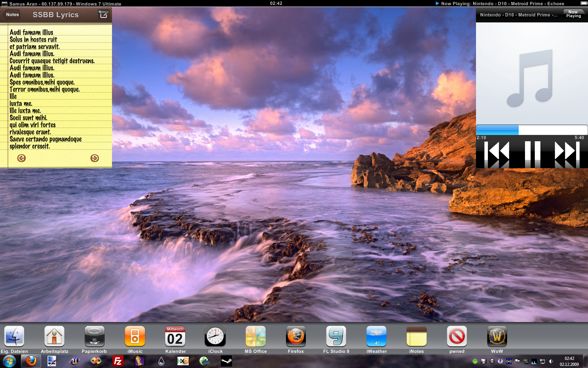Click the line "Terror omnibus,mihi quoque."
This screenshot has width=588, height=368.
[44, 89]
